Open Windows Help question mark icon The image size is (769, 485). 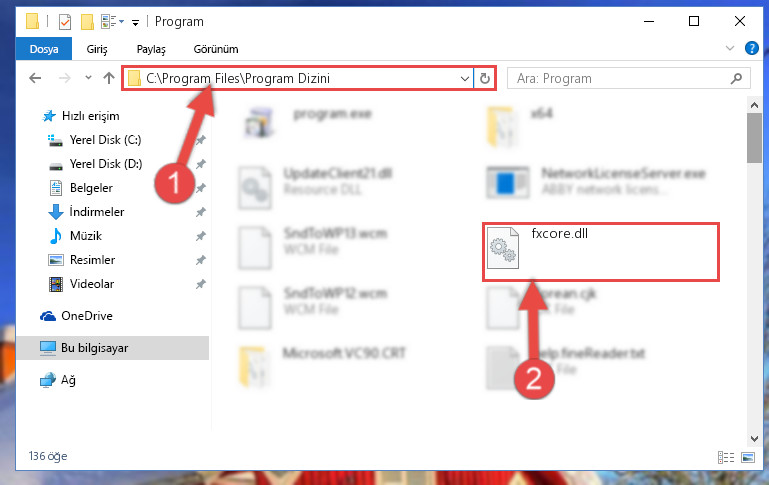pos(751,48)
